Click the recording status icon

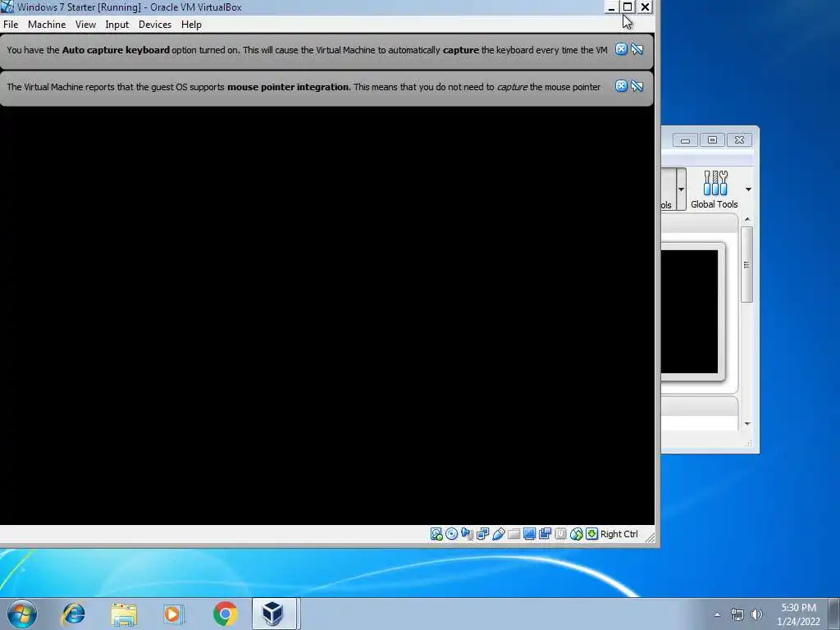click(x=545, y=533)
